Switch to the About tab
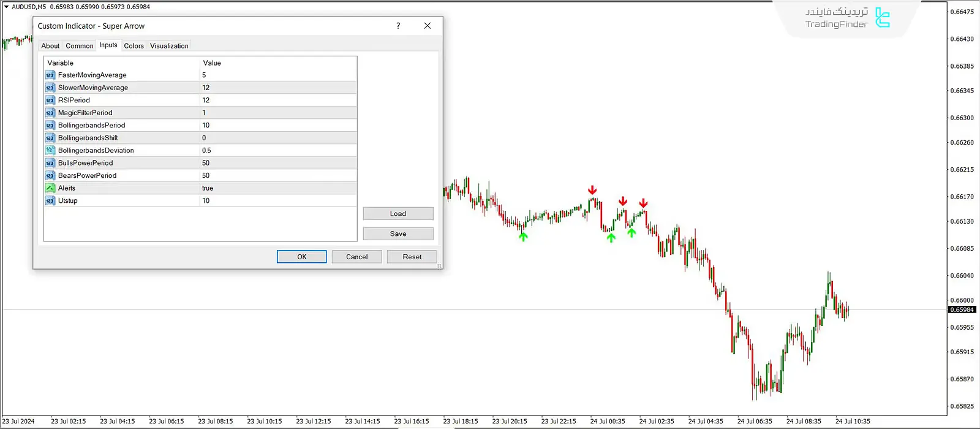The image size is (980, 429). click(x=50, y=46)
